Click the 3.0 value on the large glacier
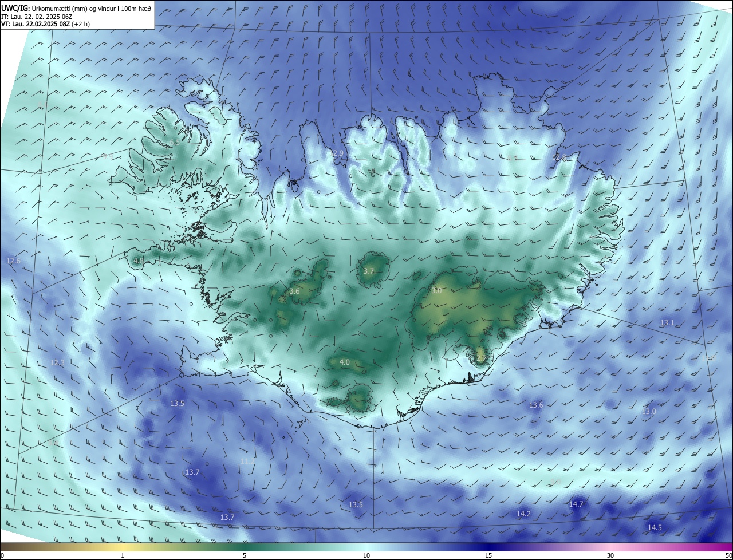This screenshot has width=733, height=560. (436, 291)
